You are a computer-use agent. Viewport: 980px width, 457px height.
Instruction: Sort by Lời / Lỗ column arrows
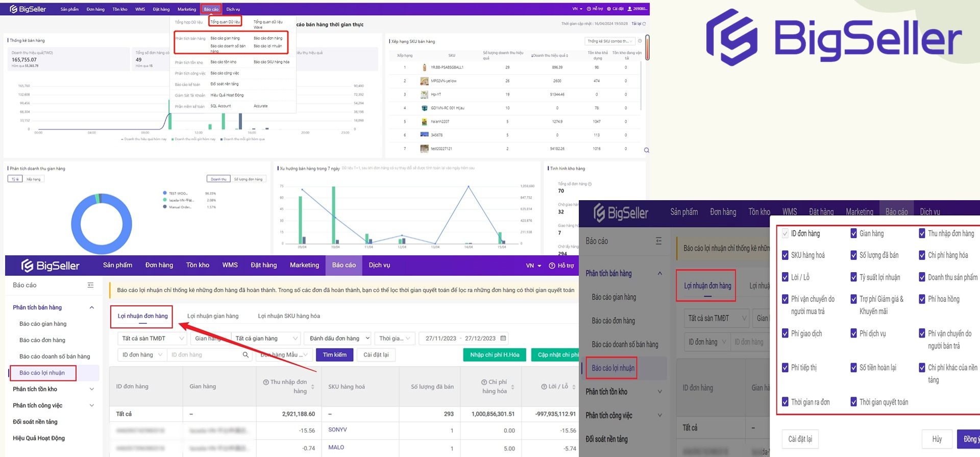point(574,387)
